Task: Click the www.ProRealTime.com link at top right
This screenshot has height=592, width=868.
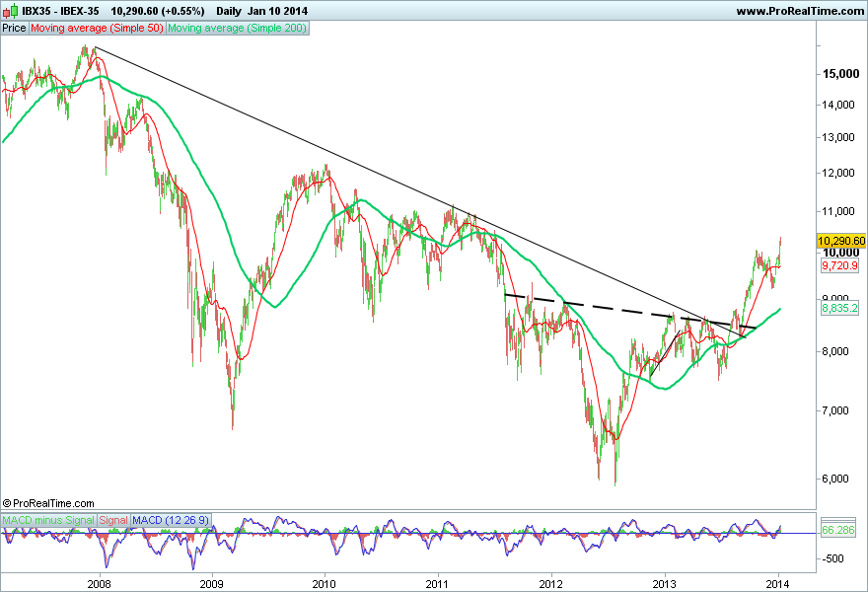Action: click(x=800, y=11)
